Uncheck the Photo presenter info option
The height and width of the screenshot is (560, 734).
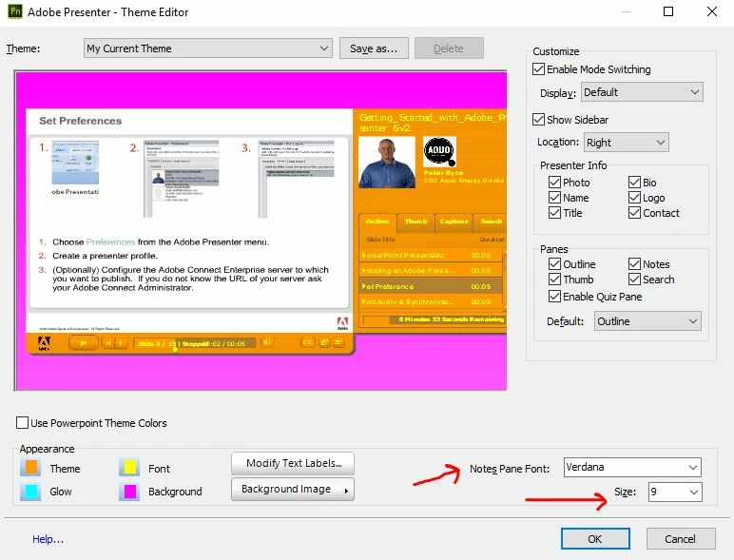coord(554,183)
